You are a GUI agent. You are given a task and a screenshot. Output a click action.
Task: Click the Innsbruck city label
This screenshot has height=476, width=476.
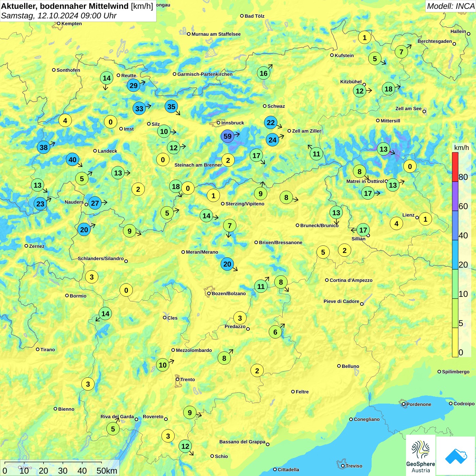coord(233,123)
